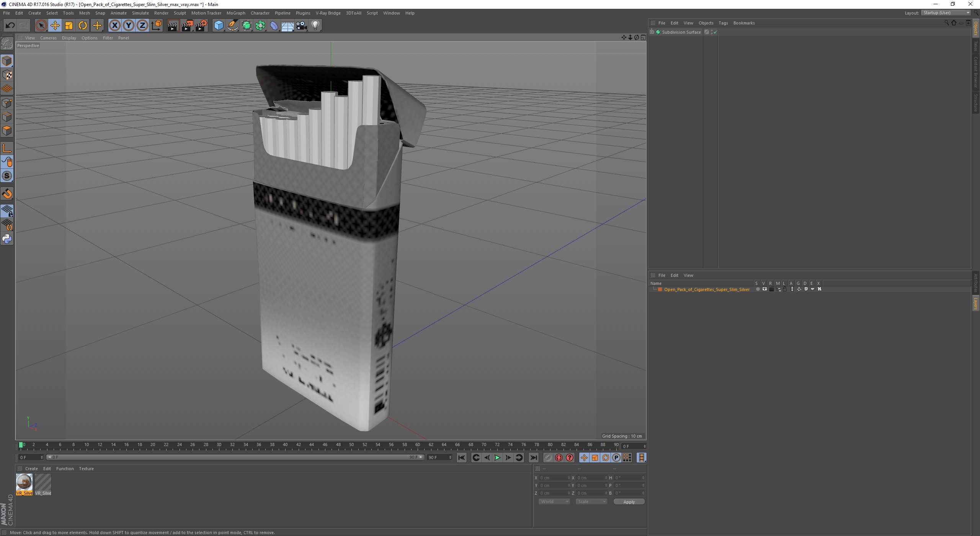980x536 pixels.
Task: Toggle Snap magnet icon in sidebar
Action: (x=7, y=194)
